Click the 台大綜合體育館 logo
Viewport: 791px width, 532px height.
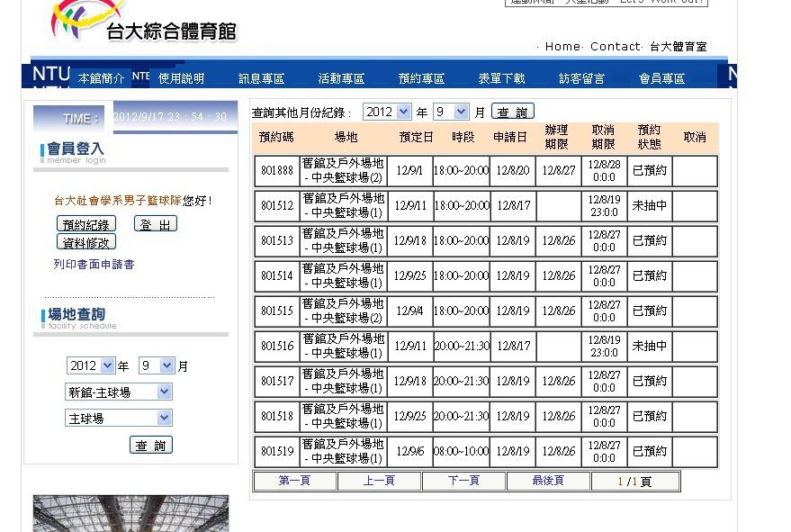coord(144,23)
